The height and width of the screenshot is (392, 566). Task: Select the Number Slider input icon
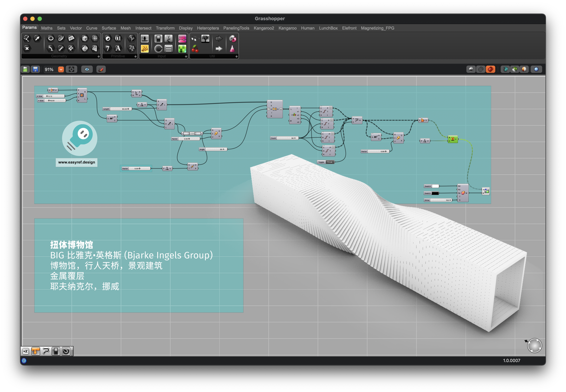[x=145, y=39]
